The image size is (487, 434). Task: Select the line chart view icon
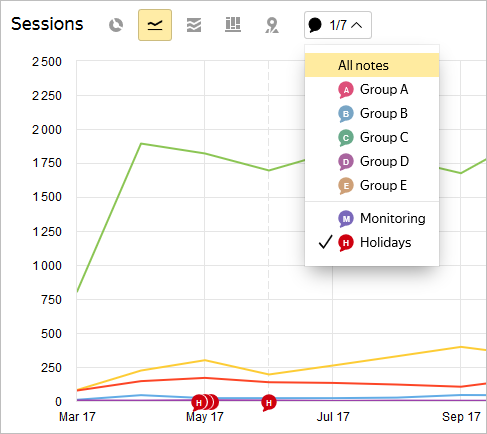coord(155,25)
